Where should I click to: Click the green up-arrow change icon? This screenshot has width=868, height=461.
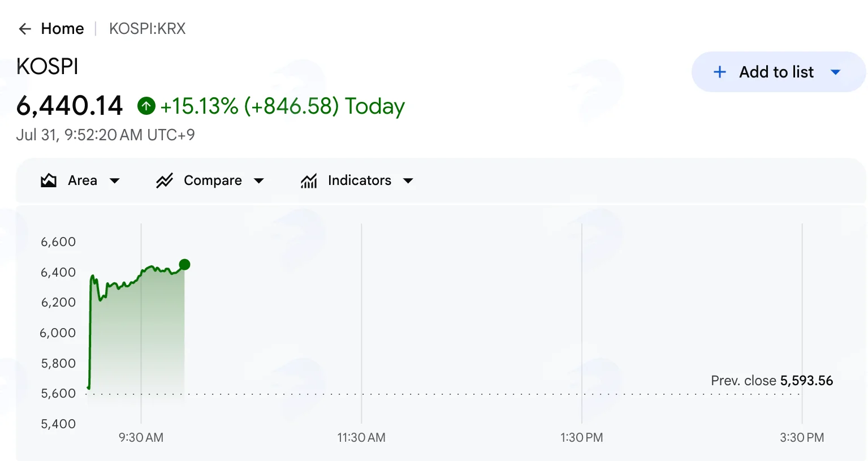[146, 106]
